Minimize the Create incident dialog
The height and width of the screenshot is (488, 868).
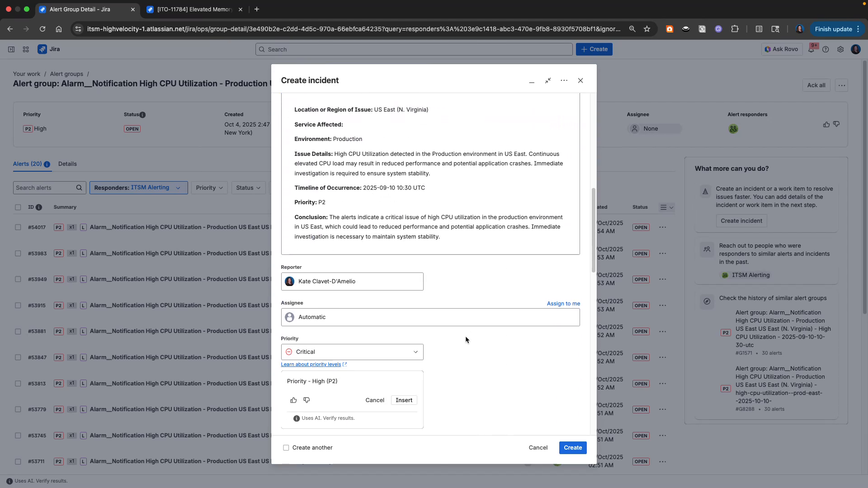(x=532, y=81)
